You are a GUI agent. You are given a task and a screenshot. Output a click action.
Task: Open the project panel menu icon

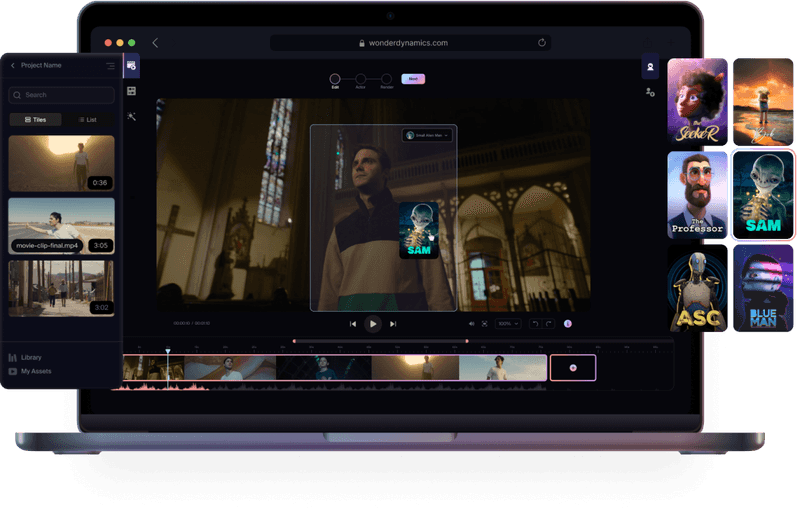click(x=110, y=66)
